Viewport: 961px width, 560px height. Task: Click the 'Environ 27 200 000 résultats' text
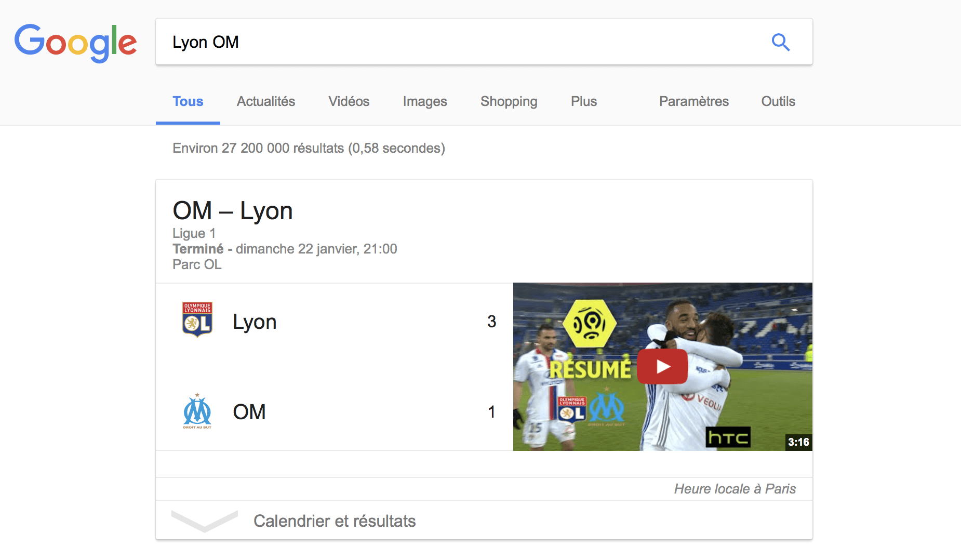point(258,148)
